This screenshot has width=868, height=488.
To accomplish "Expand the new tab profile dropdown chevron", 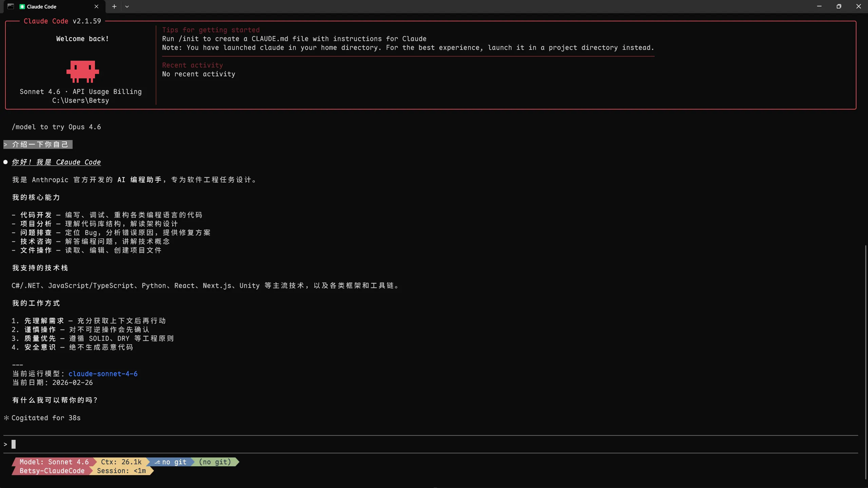I will (127, 6).
